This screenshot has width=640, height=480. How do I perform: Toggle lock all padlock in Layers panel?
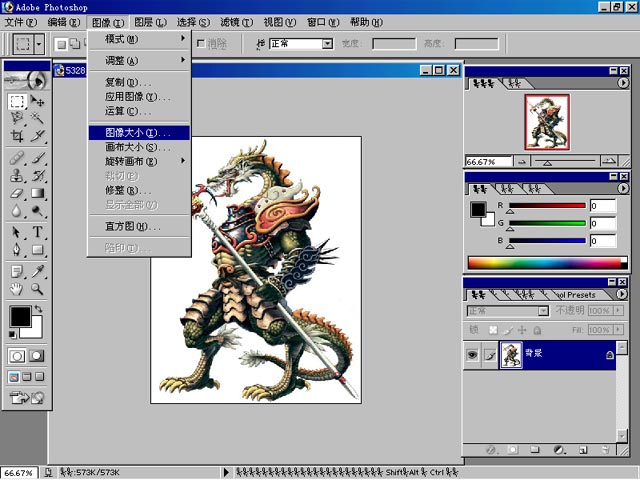click(537, 330)
